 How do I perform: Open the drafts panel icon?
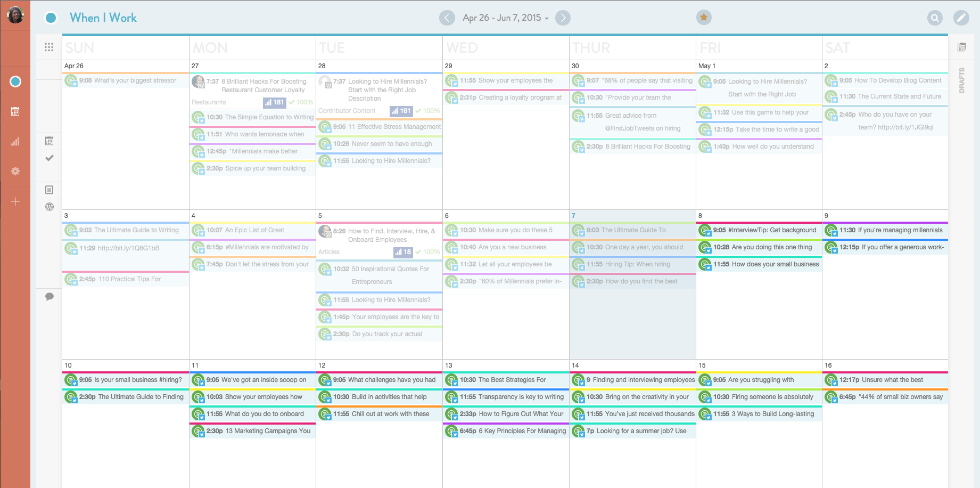(x=962, y=47)
